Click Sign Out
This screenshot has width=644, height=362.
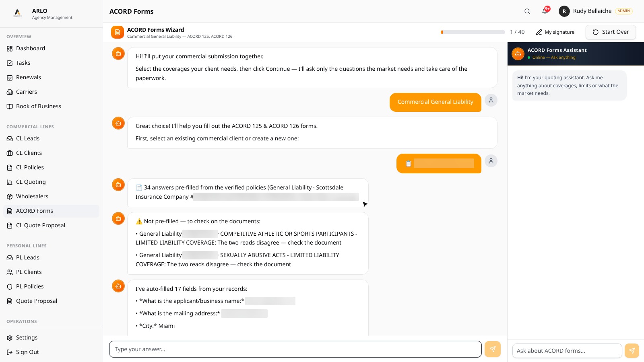[x=51, y=352]
